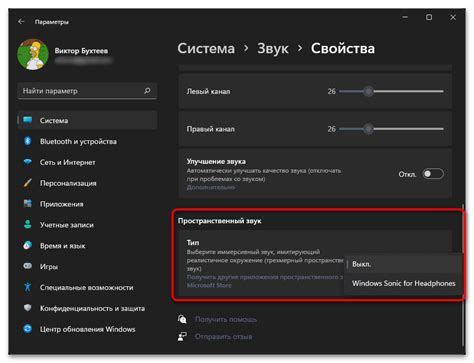Click the back arrow in Параметры header

21,22
